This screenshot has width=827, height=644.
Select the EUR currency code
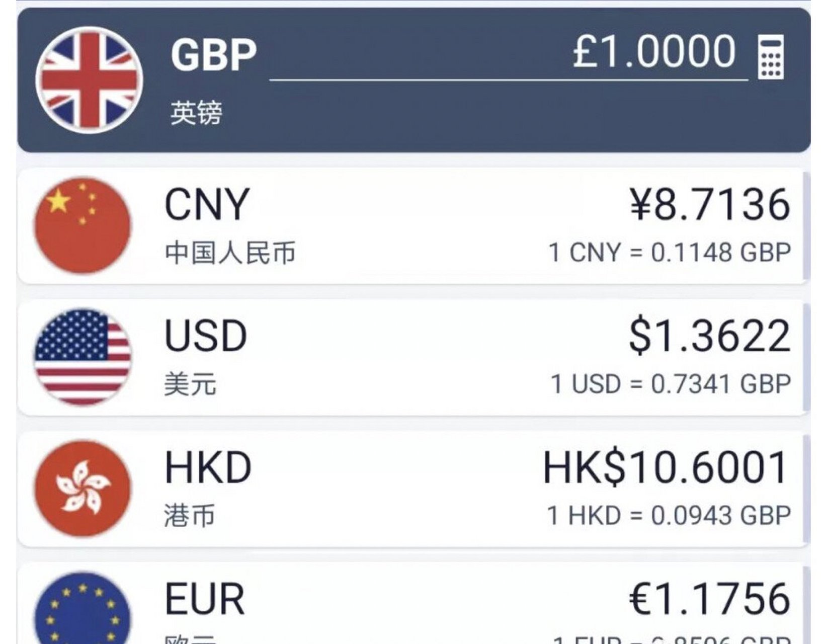pos(205,599)
